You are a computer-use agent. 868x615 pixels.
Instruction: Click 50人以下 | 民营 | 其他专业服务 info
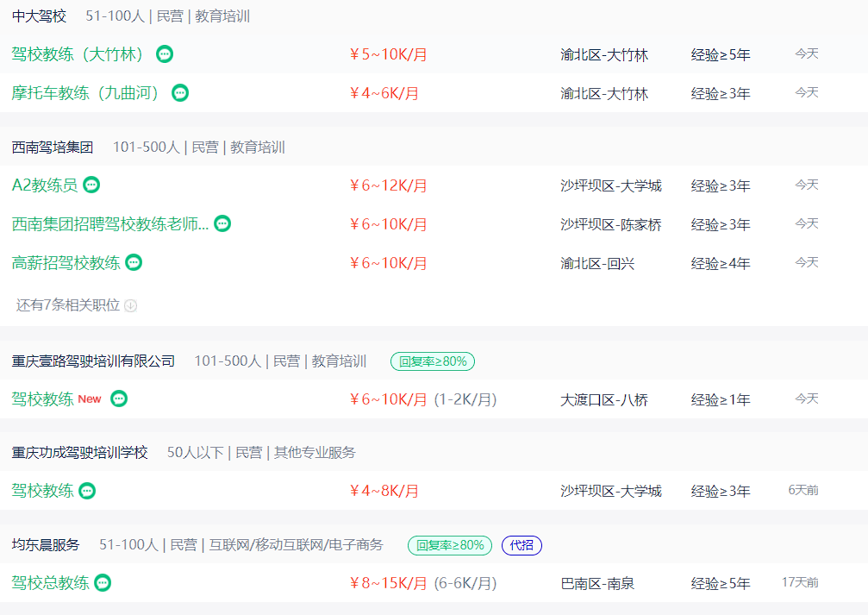tap(261, 453)
